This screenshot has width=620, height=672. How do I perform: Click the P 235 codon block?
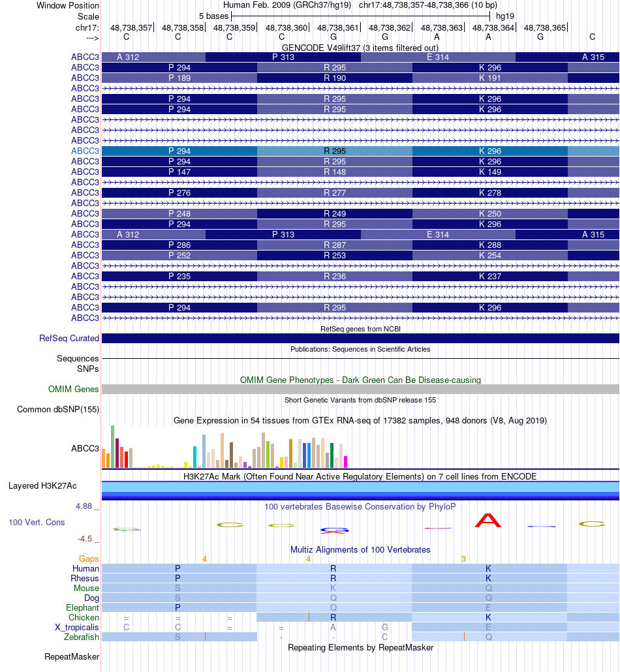tap(179, 277)
